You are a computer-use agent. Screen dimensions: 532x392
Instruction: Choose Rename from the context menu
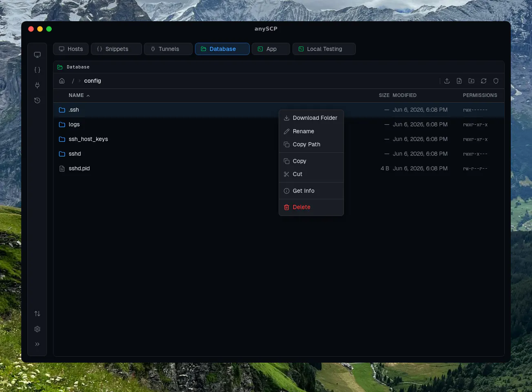[311, 131]
